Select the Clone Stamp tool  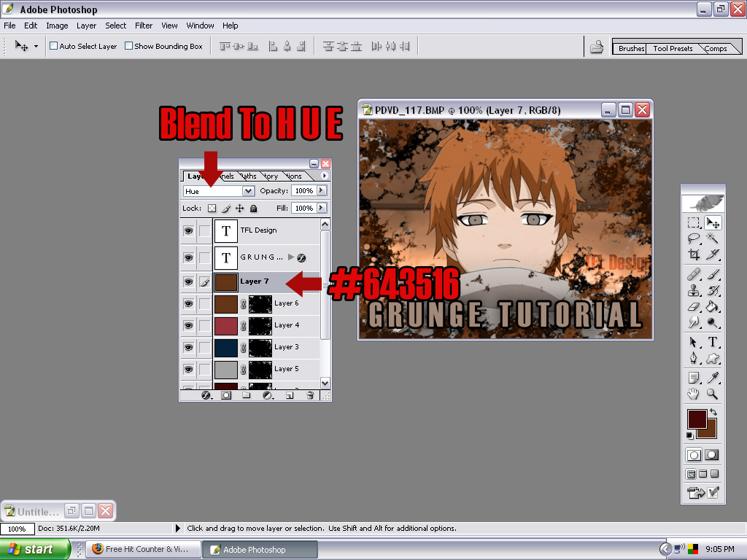click(x=694, y=290)
